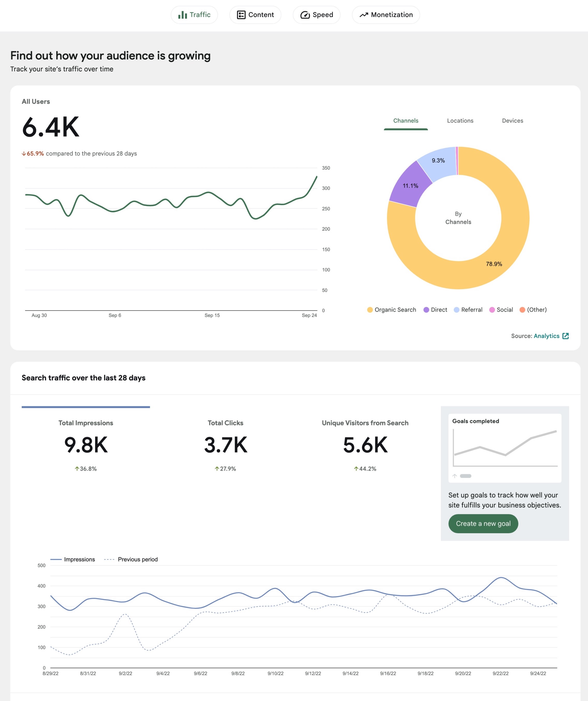Screen dimensions: 588x701
Task: Click the 36.8% impressions change value
Action: pyautogui.click(x=86, y=469)
